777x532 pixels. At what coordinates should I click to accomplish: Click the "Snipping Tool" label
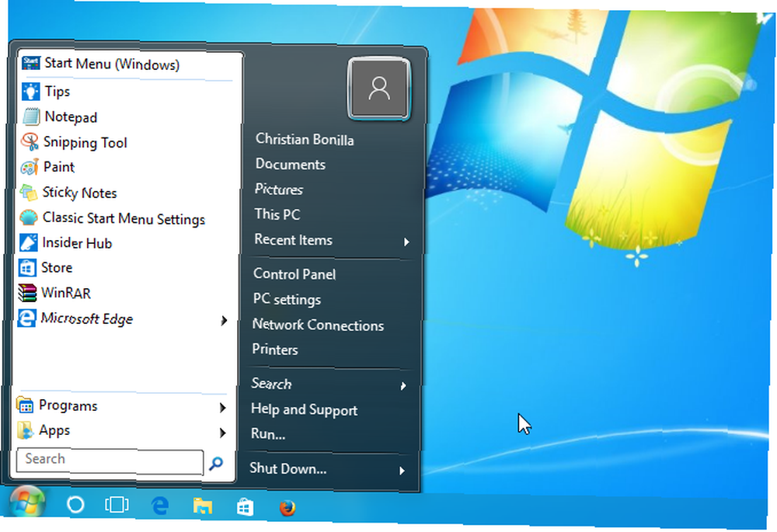point(85,143)
